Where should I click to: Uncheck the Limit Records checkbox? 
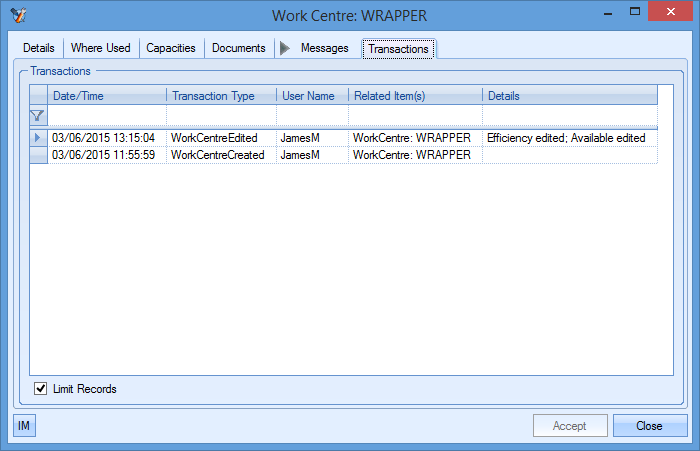tap(41, 388)
